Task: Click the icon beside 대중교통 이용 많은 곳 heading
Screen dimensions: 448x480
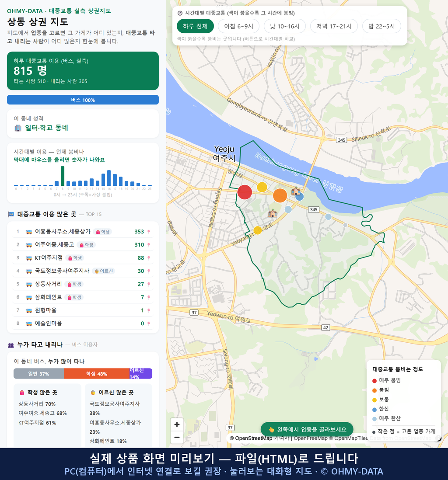Action: (x=11, y=214)
